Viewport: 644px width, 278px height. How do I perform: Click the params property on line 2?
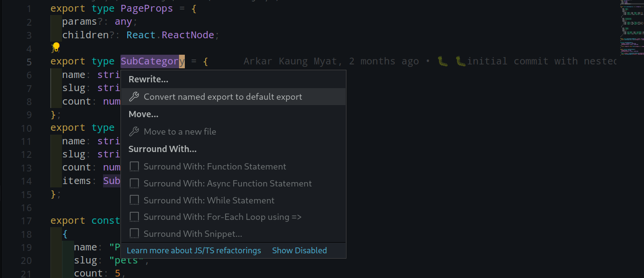tap(79, 22)
